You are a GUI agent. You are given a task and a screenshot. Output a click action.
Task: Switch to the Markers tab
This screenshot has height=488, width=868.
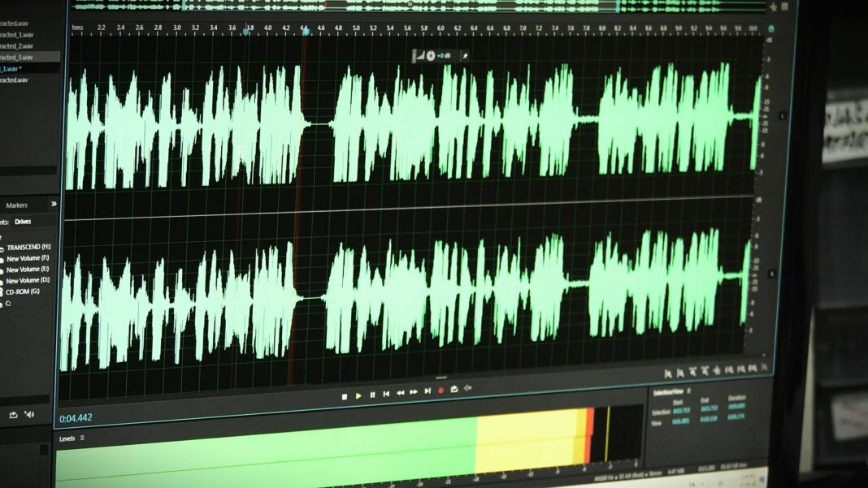pos(17,205)
